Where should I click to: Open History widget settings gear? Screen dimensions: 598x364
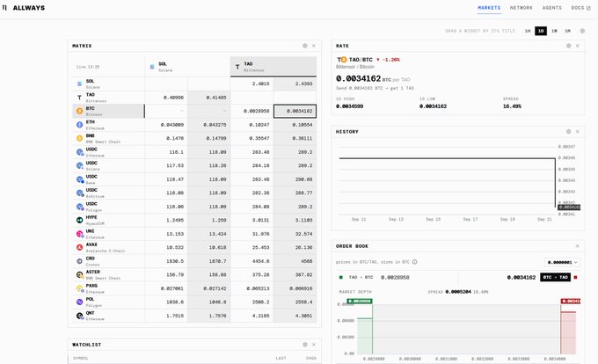point(568,132)
